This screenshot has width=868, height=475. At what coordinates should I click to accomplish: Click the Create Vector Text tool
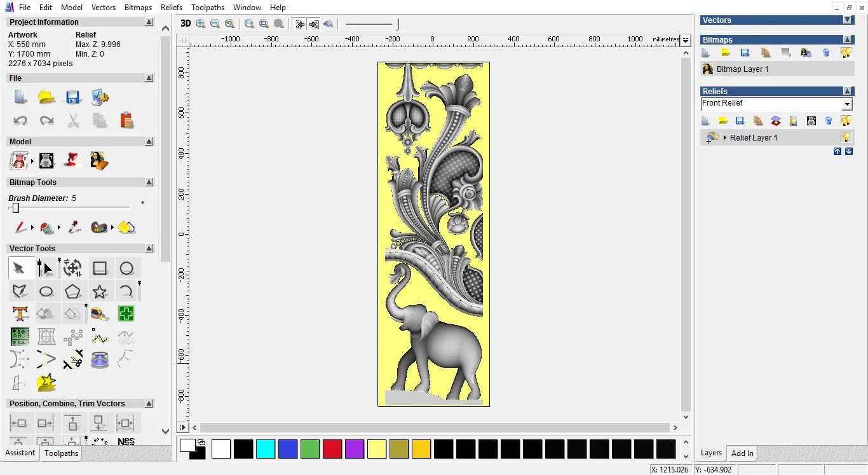pos(20,313)
